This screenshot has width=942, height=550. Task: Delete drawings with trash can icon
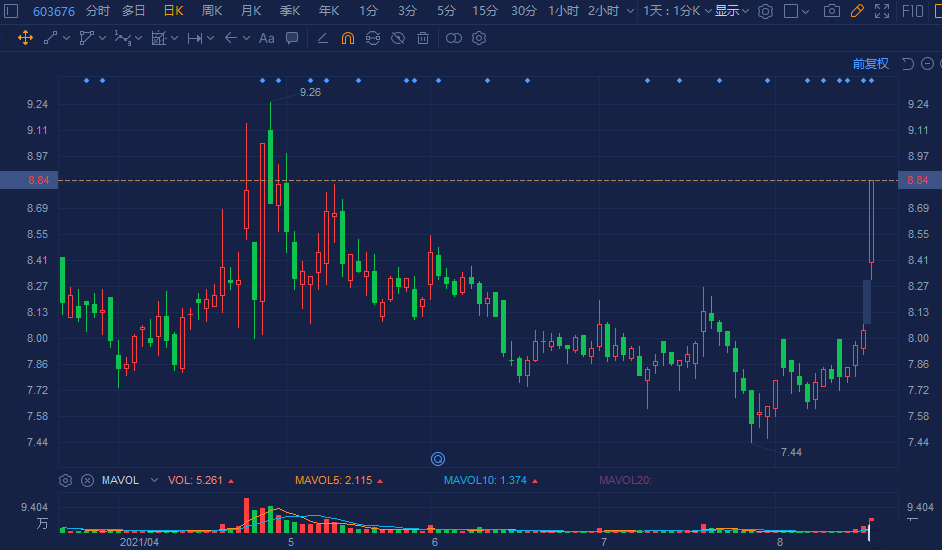coord(423,38)
